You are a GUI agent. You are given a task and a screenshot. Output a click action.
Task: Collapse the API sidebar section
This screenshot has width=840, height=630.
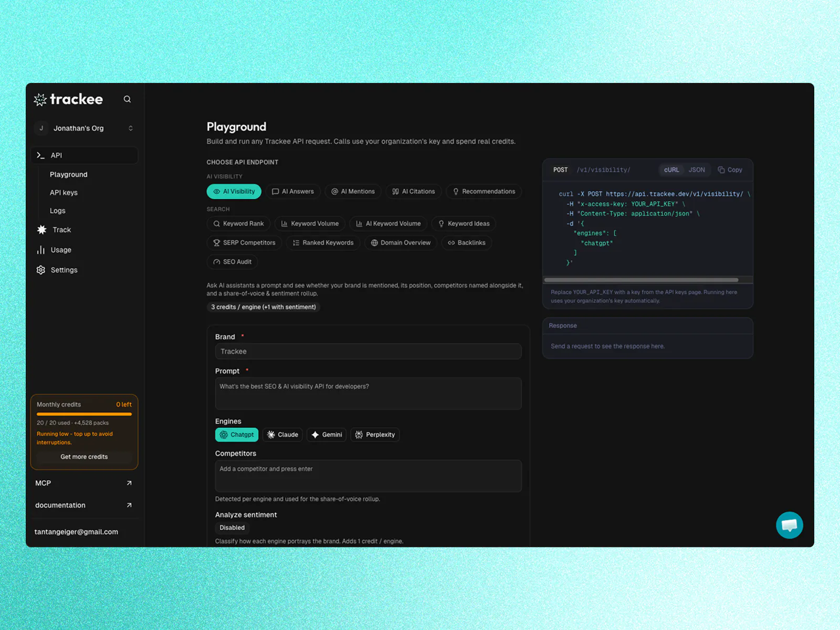click(84, 155)
